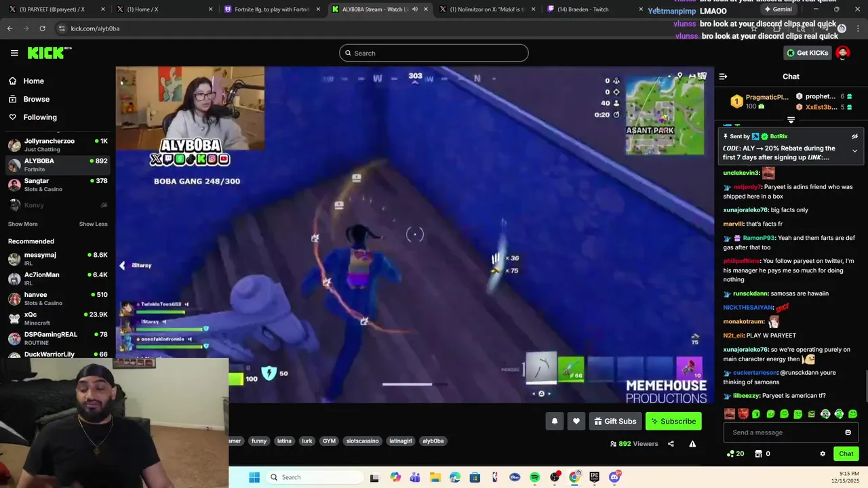Open the Jollyrancherzoo channel in Following list
The height and width of the screenshot is (488, 868).
pos(58,144)
